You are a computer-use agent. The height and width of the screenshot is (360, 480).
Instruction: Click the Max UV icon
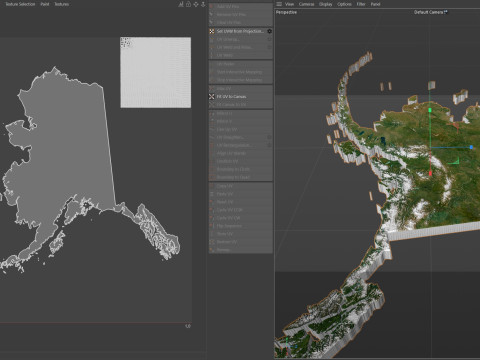(211, 88)
